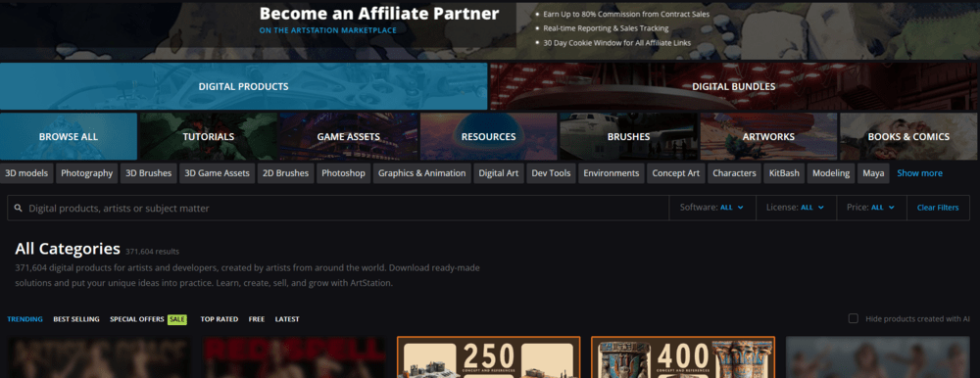Select the 3D Game Assets tag
Screen dimensions: 980x378
coord(217,173)
